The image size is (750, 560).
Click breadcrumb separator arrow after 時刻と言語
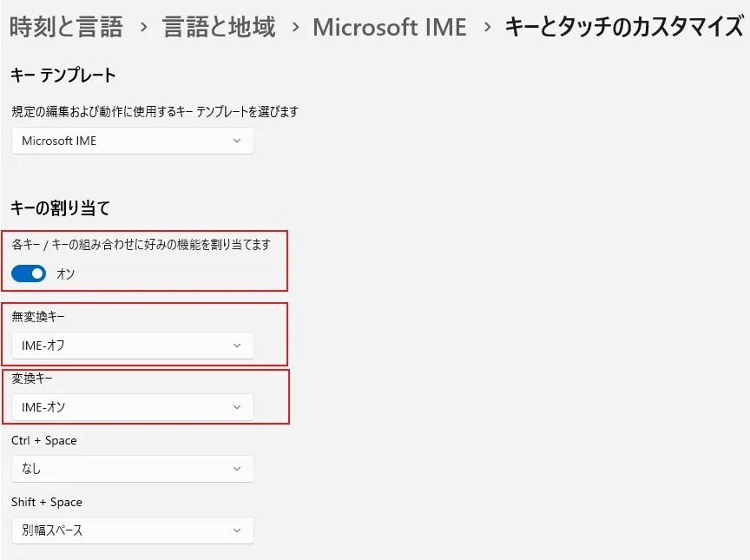coord(143,28)
